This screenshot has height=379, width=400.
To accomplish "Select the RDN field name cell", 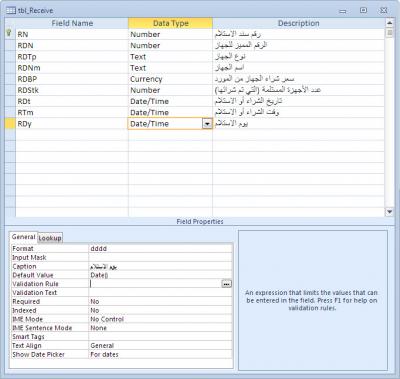I will point(72,45).
